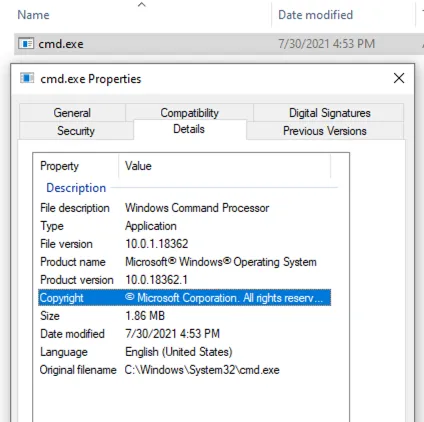Select the File version property row
Image resolution: width=424 pixels, height=422 pixels.
tap(185, 244)
